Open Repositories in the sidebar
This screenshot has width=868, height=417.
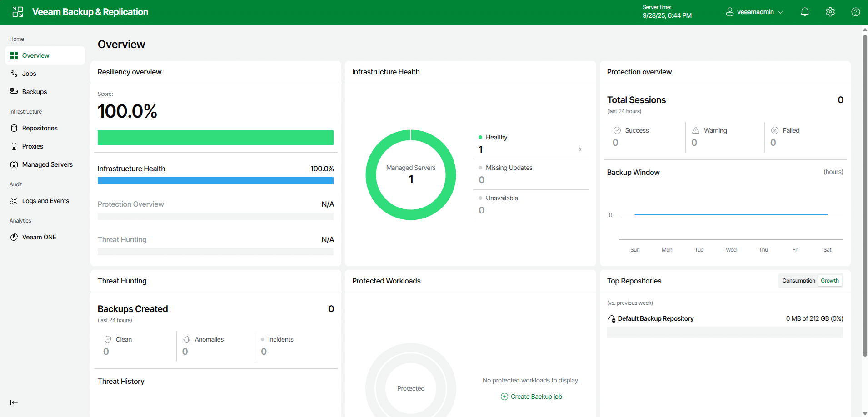40,128
